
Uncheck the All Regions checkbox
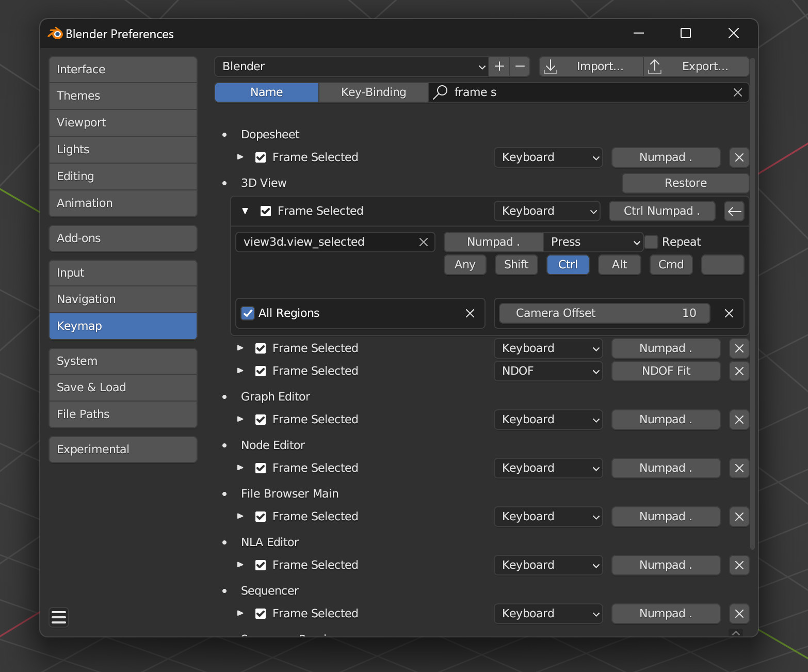tap(248, 313)
